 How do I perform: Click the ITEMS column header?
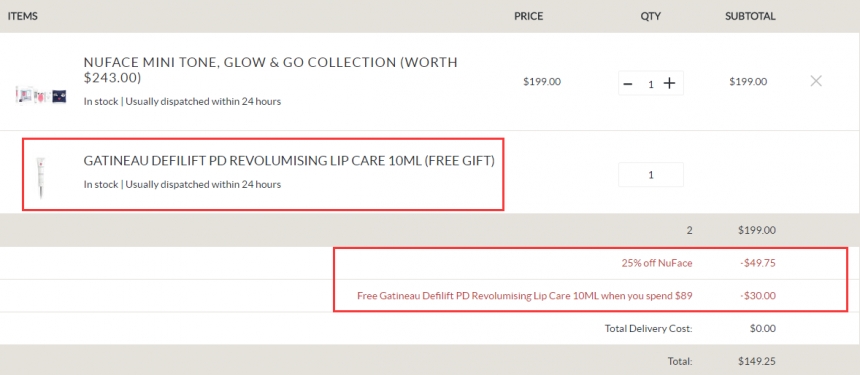click(22, 16)
